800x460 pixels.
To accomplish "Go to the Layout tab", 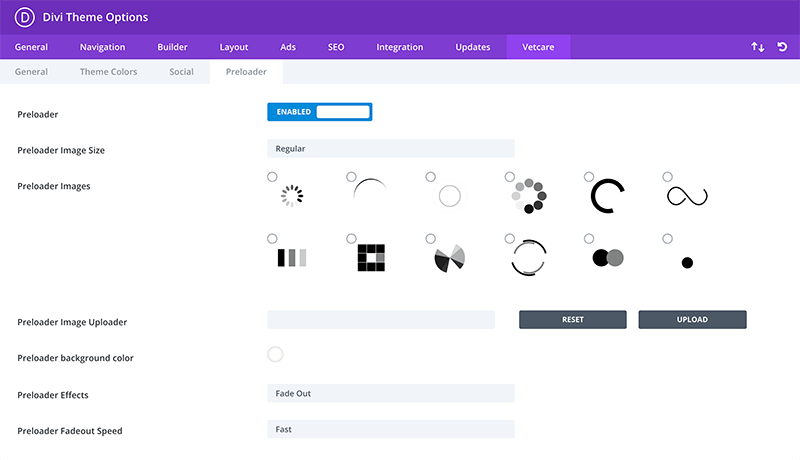I will [234, 47].
